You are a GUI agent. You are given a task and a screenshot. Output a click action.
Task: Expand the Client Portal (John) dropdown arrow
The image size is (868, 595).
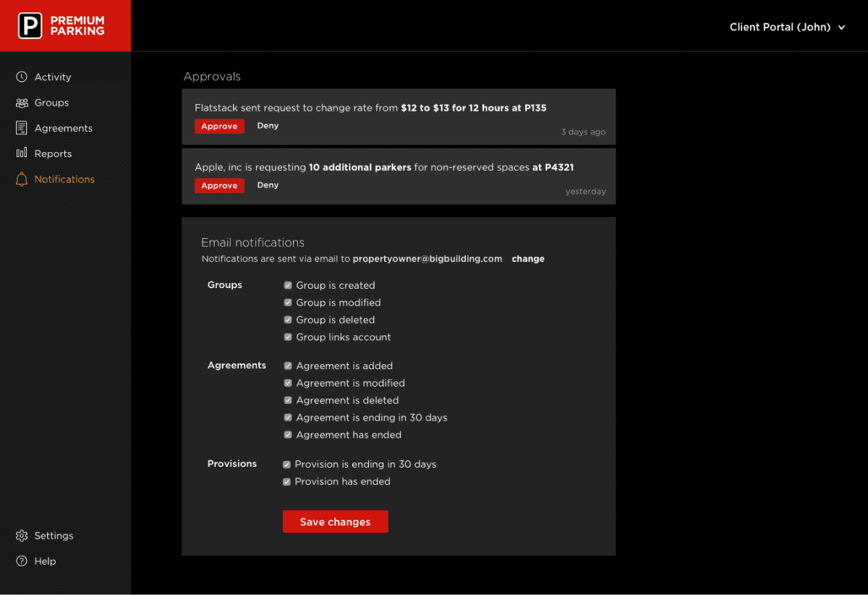841,28
